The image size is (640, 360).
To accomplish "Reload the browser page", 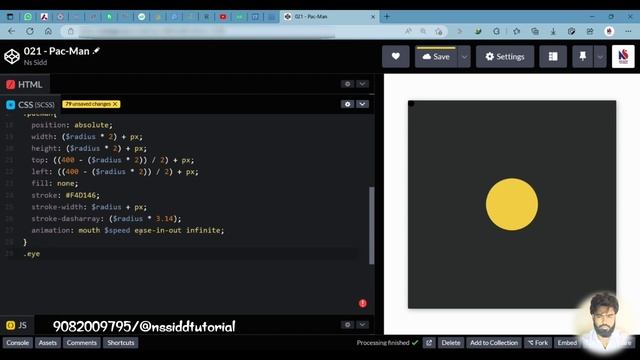I will pyautogui.click(x=30, y=31).
